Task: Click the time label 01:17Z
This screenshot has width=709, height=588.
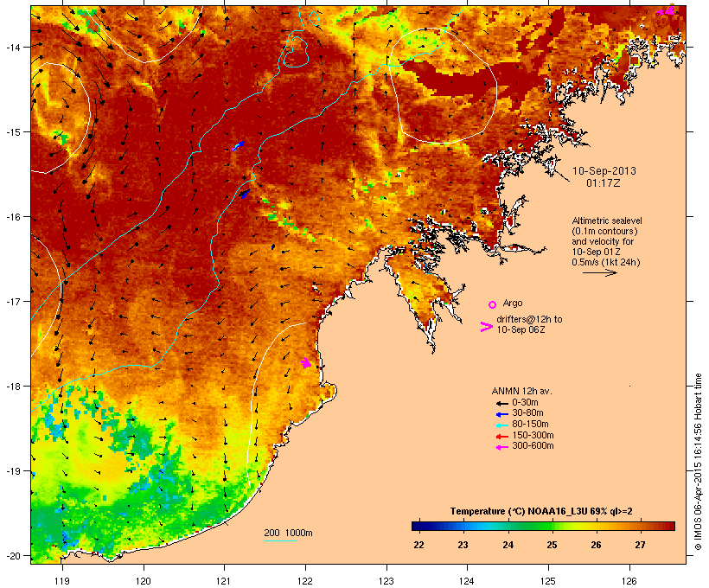Action: [604, 183]
